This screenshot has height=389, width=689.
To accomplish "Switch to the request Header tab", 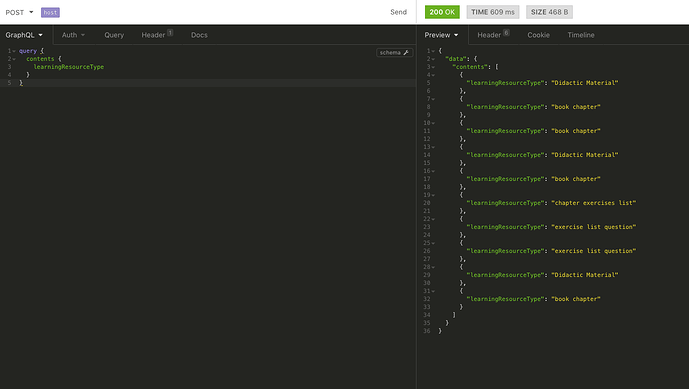I will pos(157,35).
